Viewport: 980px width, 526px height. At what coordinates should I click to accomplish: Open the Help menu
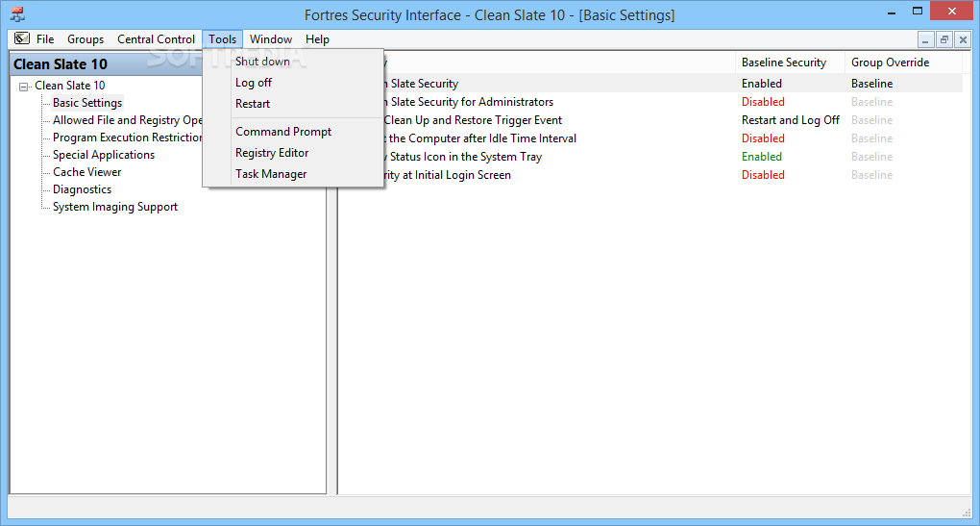pos(317,39)
